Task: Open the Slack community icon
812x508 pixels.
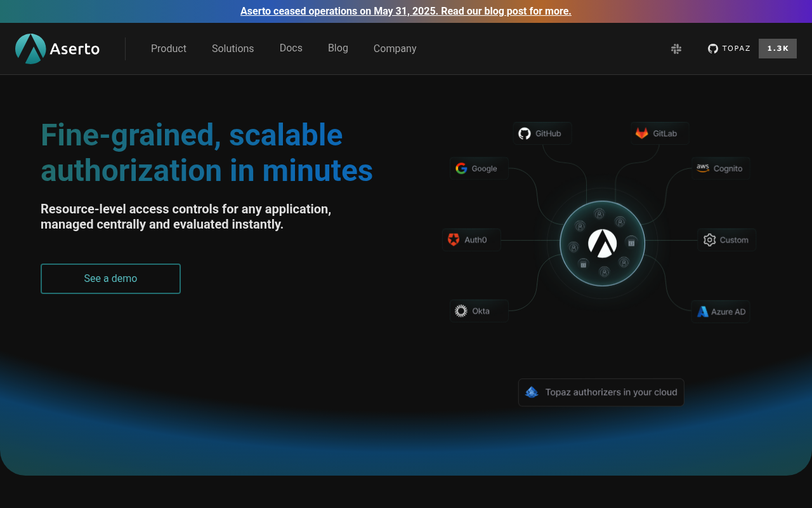Action: coord(676,49)
